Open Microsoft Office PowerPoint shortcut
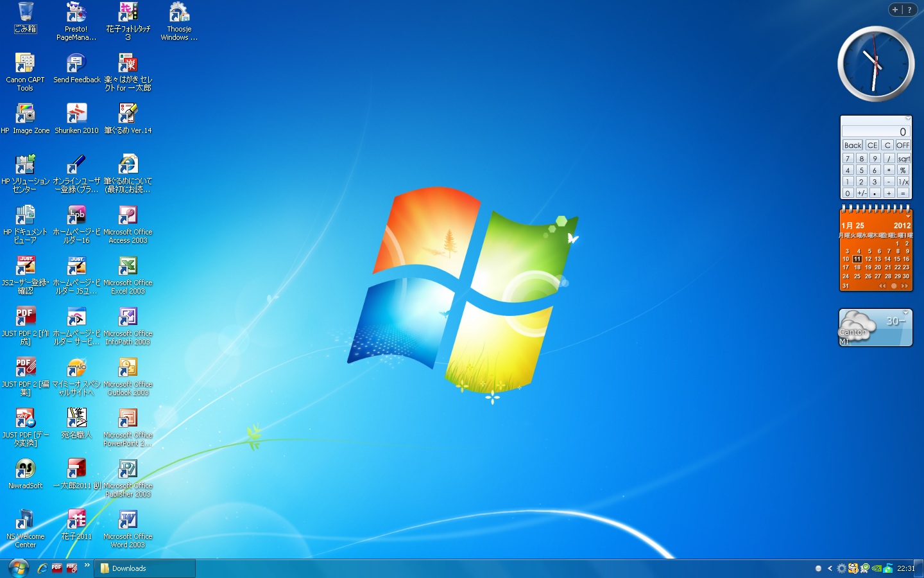This screenshot has width=924, height=578. (128, 426)
